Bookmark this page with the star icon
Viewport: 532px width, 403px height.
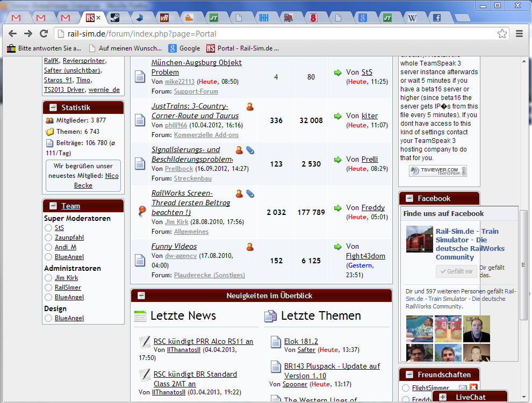[502, 33]
